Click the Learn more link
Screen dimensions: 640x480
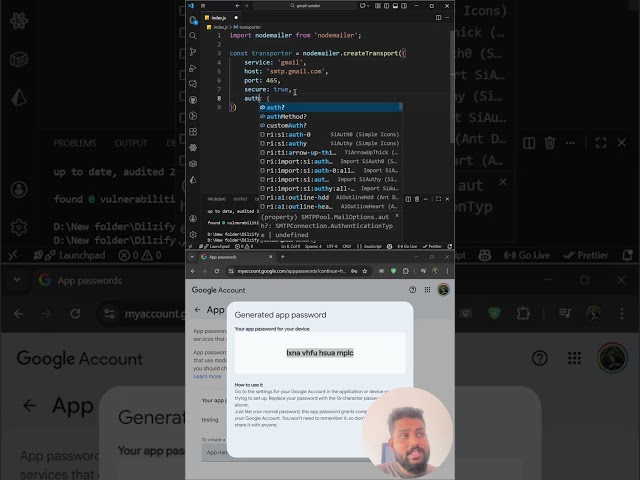pos(207,376)
